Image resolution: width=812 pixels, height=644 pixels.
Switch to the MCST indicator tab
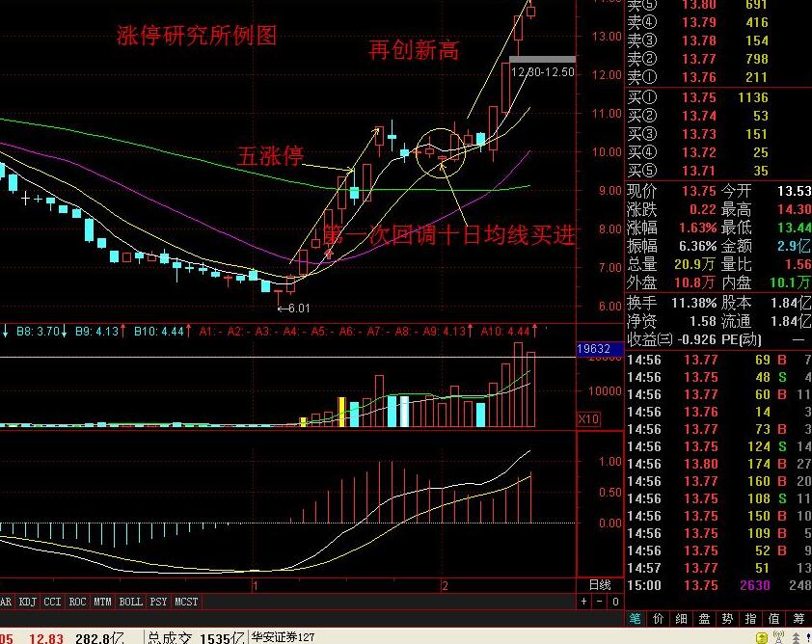click(186, 602)
